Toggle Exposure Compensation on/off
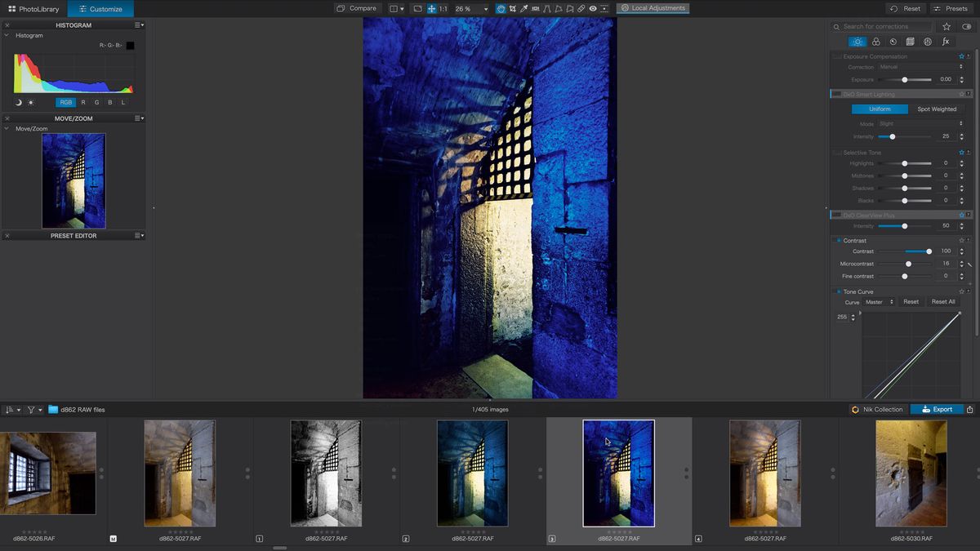The image size is (980, 551). (837, 56)
